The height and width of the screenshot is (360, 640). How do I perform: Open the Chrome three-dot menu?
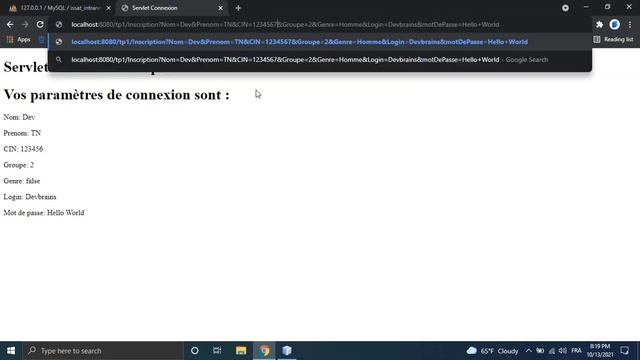click(630, 24)
